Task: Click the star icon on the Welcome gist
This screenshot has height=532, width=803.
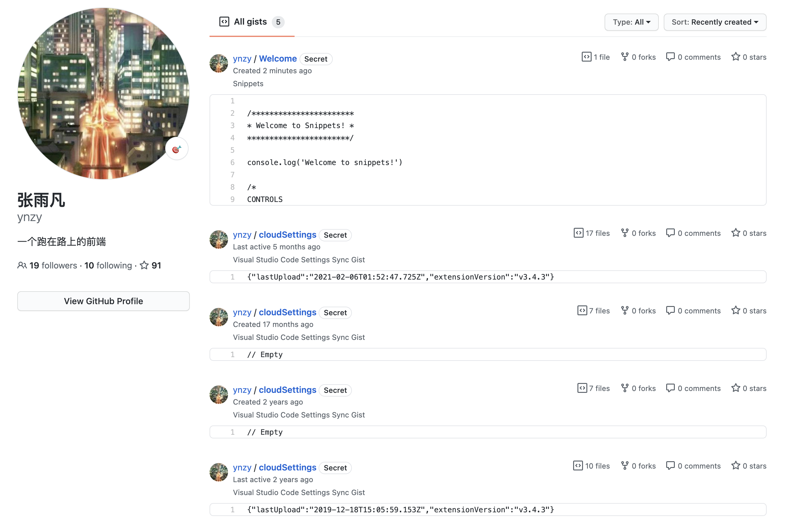Action: point(735,57)
